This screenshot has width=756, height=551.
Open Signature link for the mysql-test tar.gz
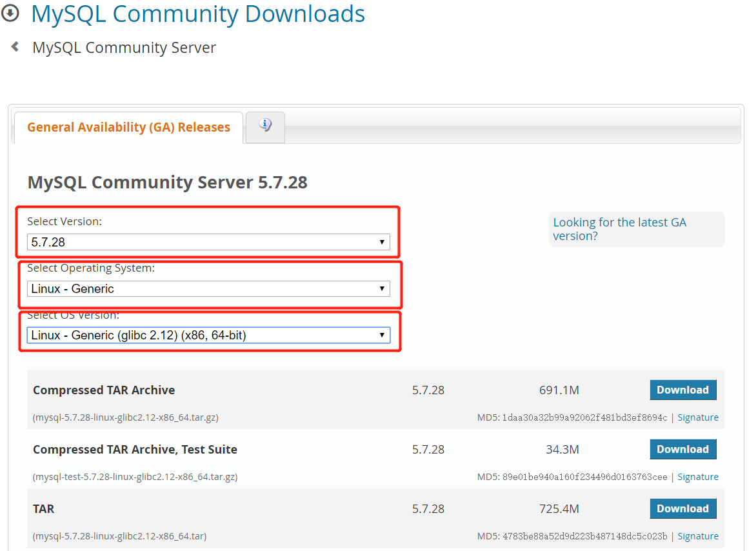point(698,477)
